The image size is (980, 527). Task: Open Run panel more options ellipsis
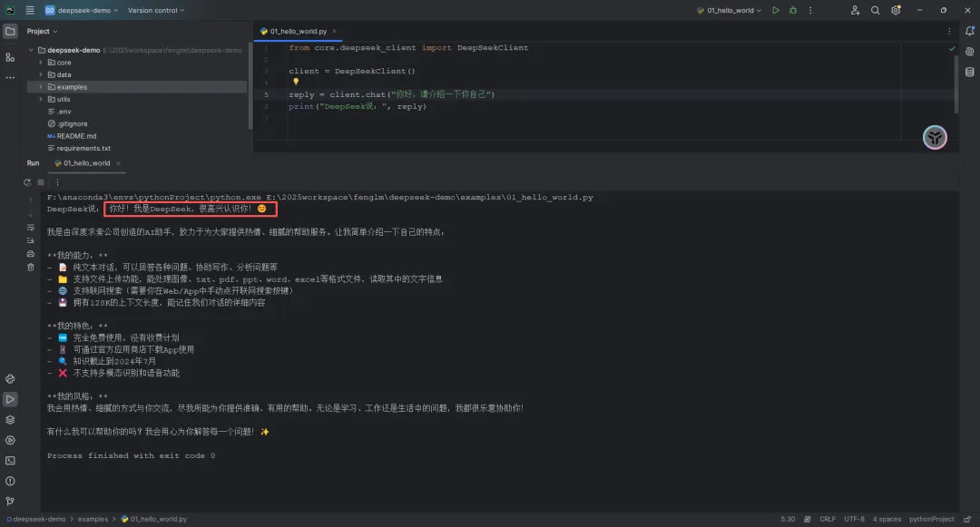(x=57, y=182)
